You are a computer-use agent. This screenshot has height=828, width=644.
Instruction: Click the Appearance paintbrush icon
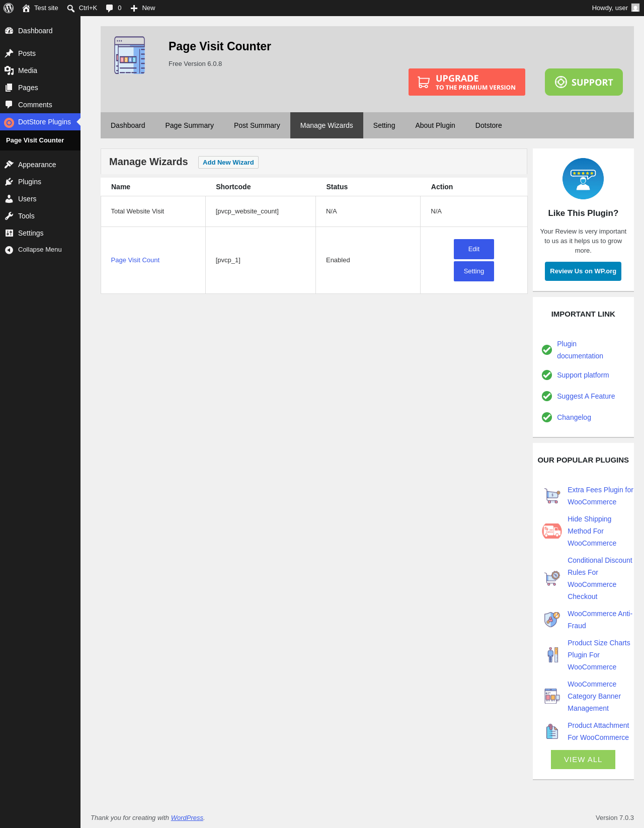pos(9,165)
